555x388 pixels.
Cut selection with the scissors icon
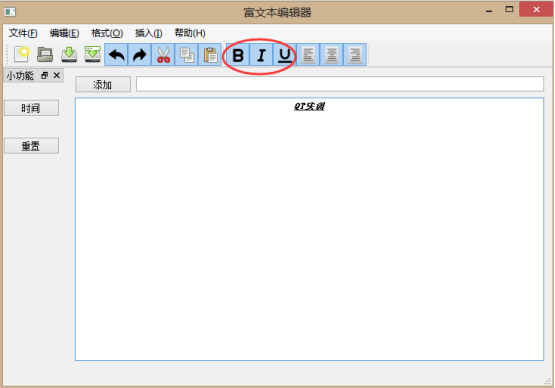pyautogui.click(x=163, y=55)
